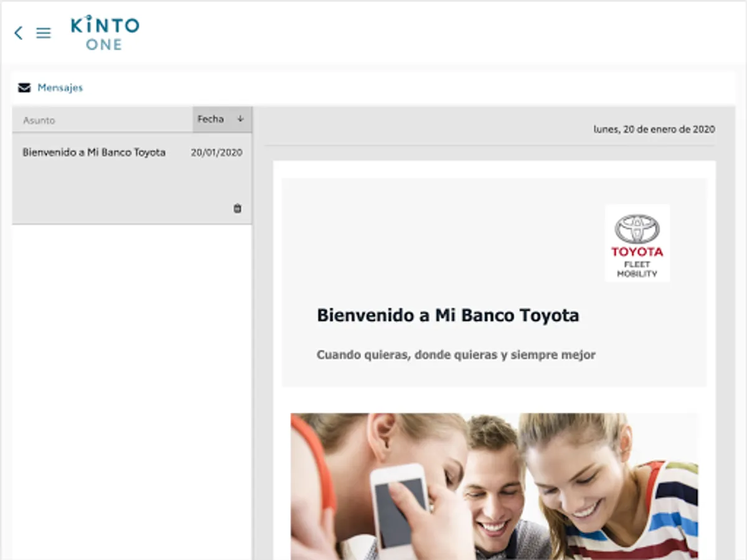The image size is (747, 560).
Task: Delete the message with the trash icon
Action: 237,208
